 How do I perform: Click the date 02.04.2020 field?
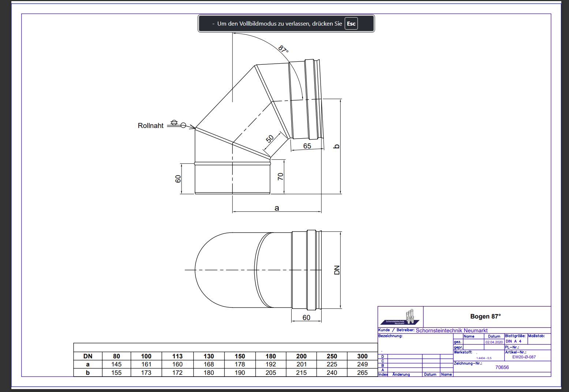coord(494,342)
